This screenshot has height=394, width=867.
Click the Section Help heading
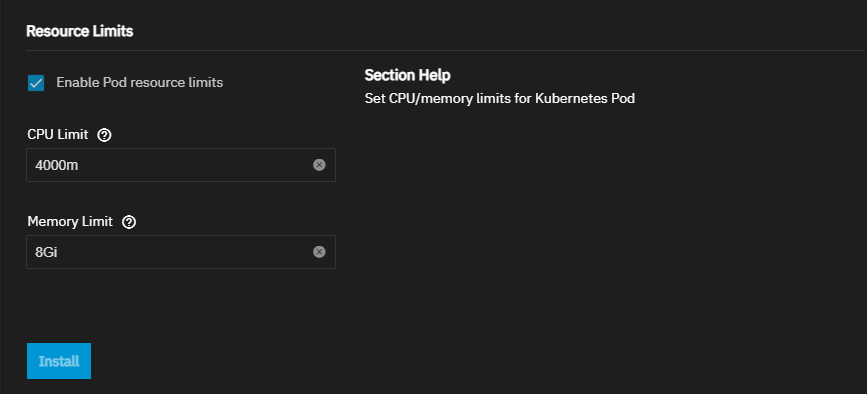pyautogui.click(x=408, y=75)
